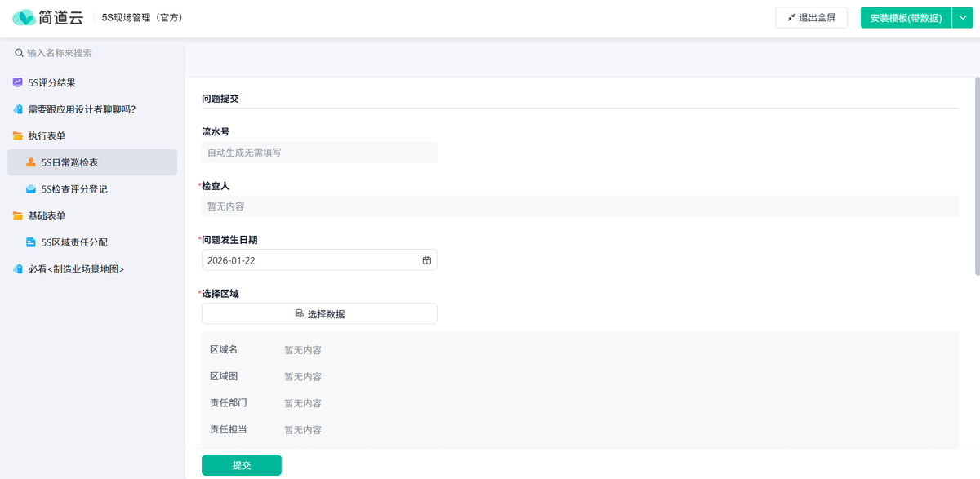Viewport: 980px width, 479px height.
Task: Collapse the 基础表单 folder group
Action: (x=47, y=216)
